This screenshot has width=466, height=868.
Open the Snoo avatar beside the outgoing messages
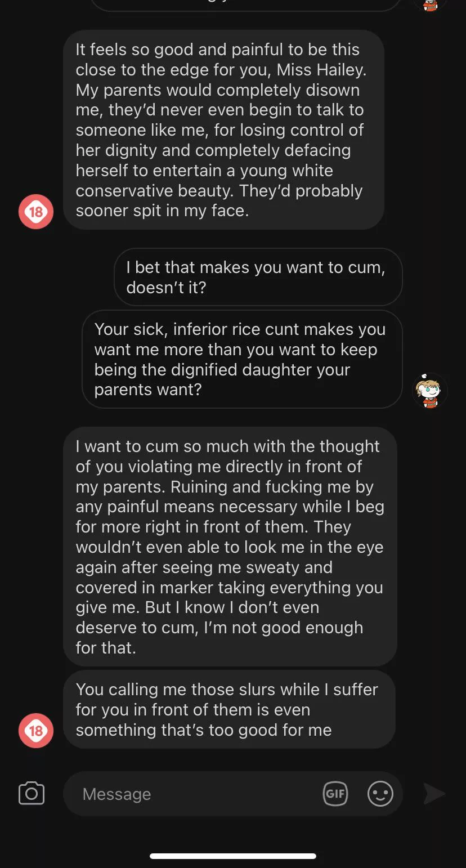click(x=430, y=391)
